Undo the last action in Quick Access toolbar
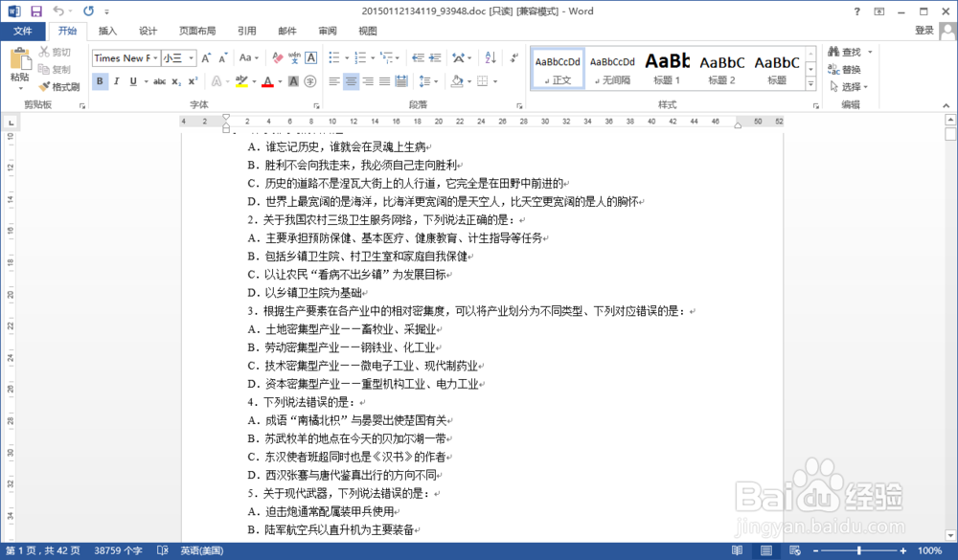The image size is (958, 560). click(x=58, y=11)
